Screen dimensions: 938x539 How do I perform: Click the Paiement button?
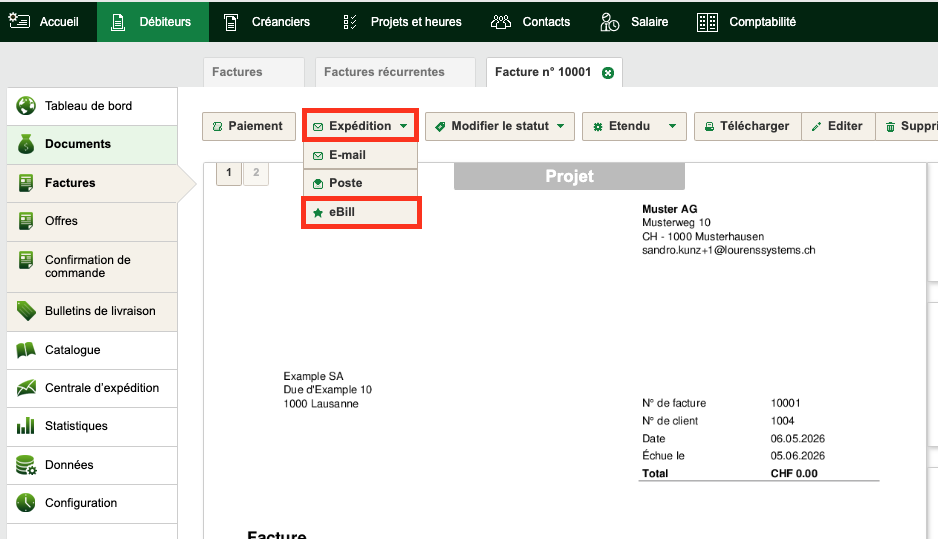coord(249,126)
